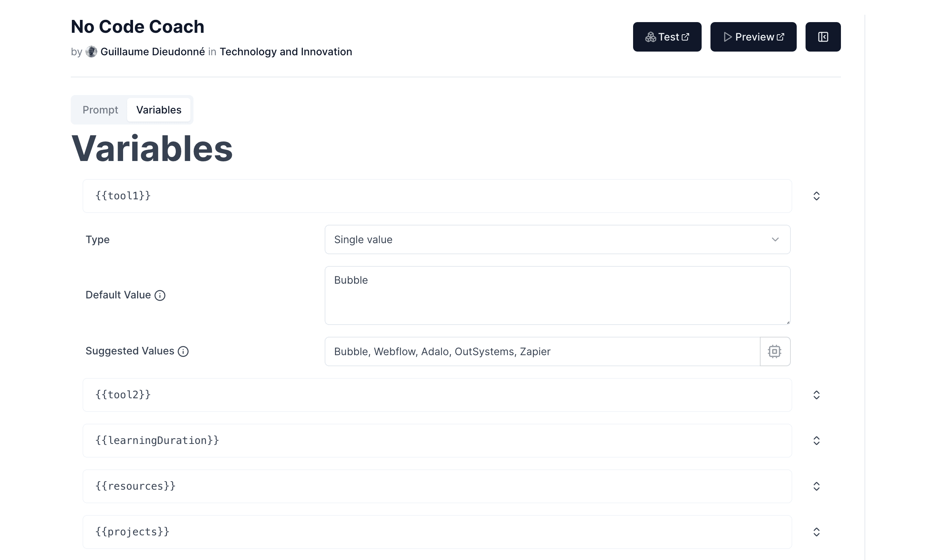The image size is (936, 560).
Task: Click the AI chip icon beside Suggested Values
Action: click(x=775, y=351)
